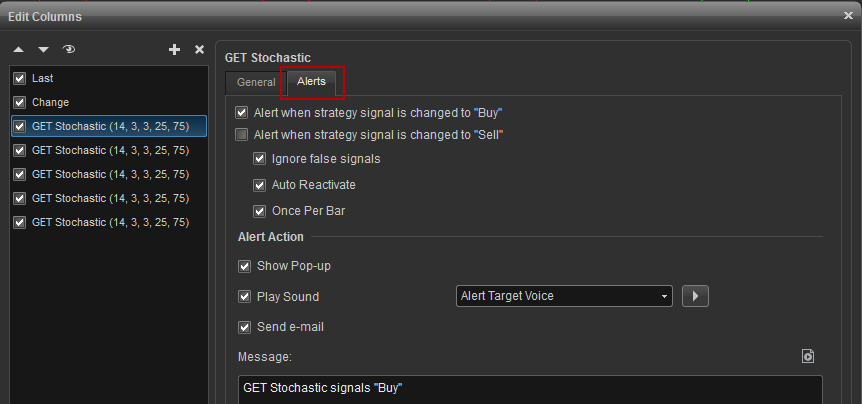
Task: Uncheck the Send e-mail option
Action: [244, 328]
